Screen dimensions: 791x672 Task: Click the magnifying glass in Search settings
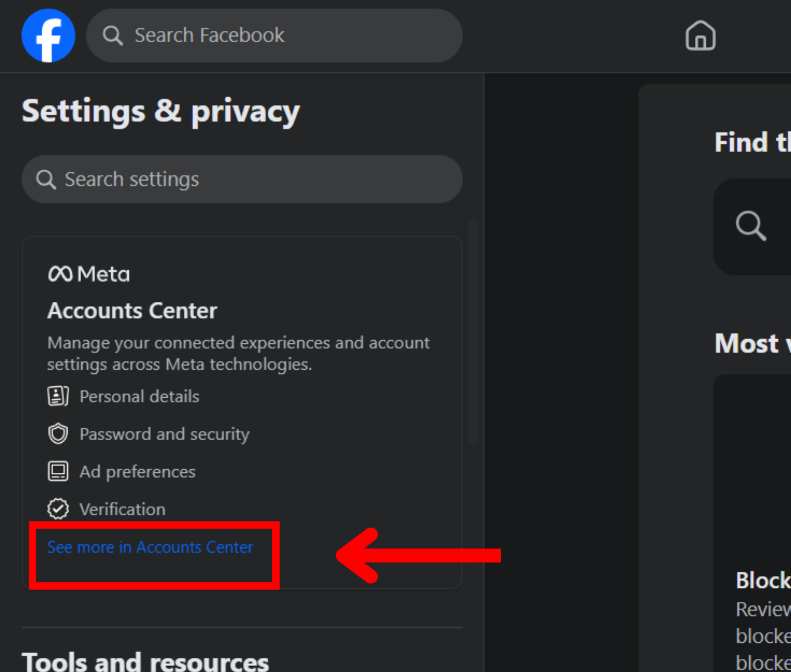46,179
